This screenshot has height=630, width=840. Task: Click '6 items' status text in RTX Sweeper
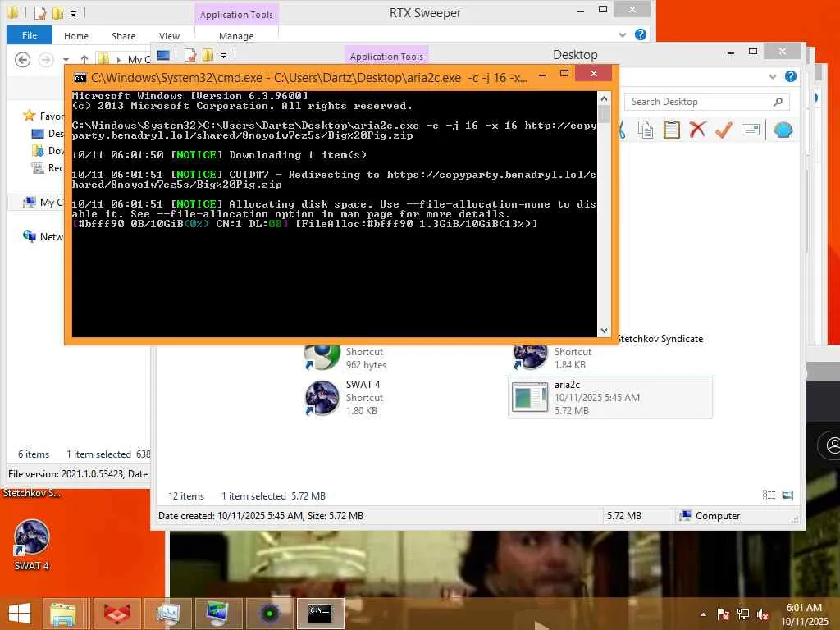tap(33, 454)
